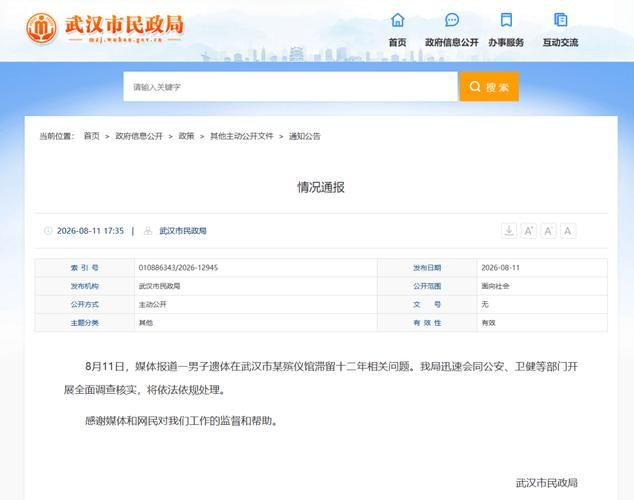Click the 主题分类 table label

(x=85, y=323)
